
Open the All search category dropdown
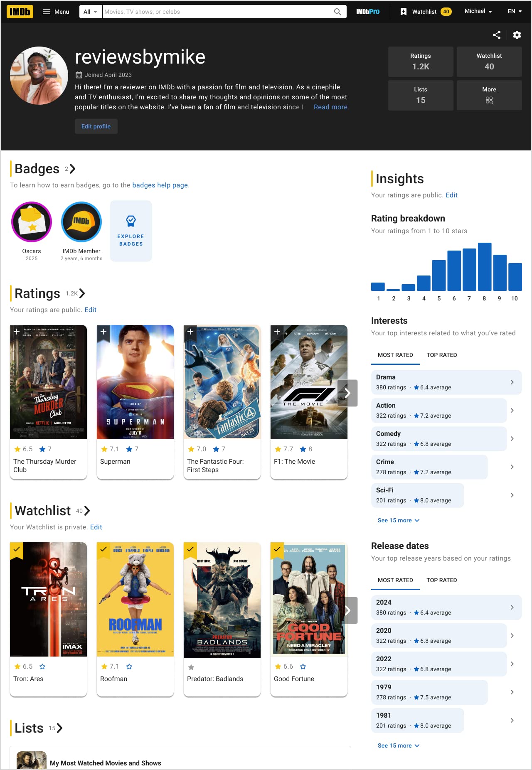click(x=91, y=12)
